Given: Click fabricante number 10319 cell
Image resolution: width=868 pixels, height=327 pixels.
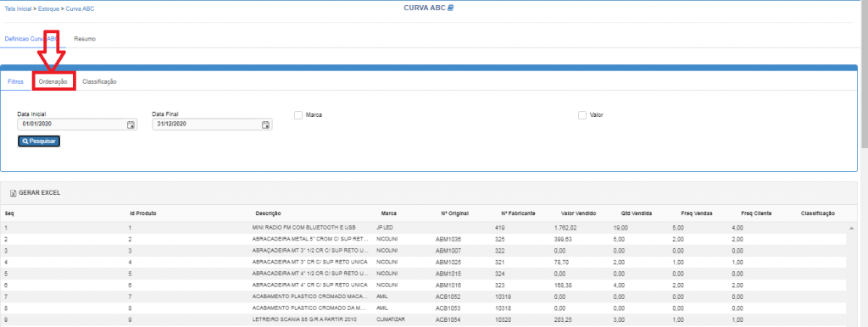Looking at the screenshot, I should pos(503,297).
